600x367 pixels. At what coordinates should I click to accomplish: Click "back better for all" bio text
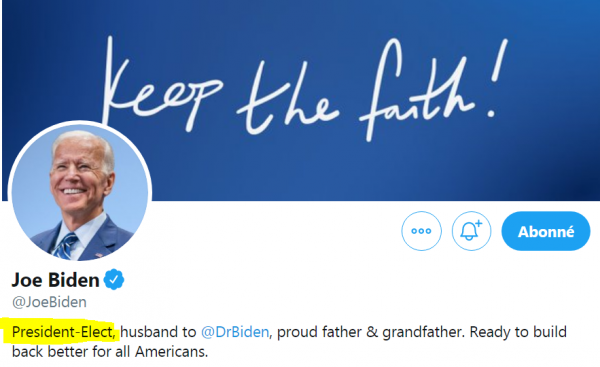pyautogui.click(x=71, y=352)
